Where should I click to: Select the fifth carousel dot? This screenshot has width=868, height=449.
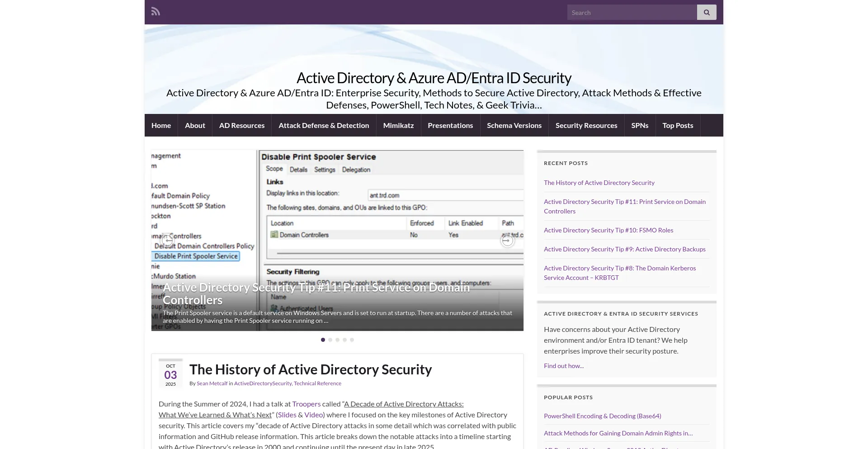click(352, 340)
